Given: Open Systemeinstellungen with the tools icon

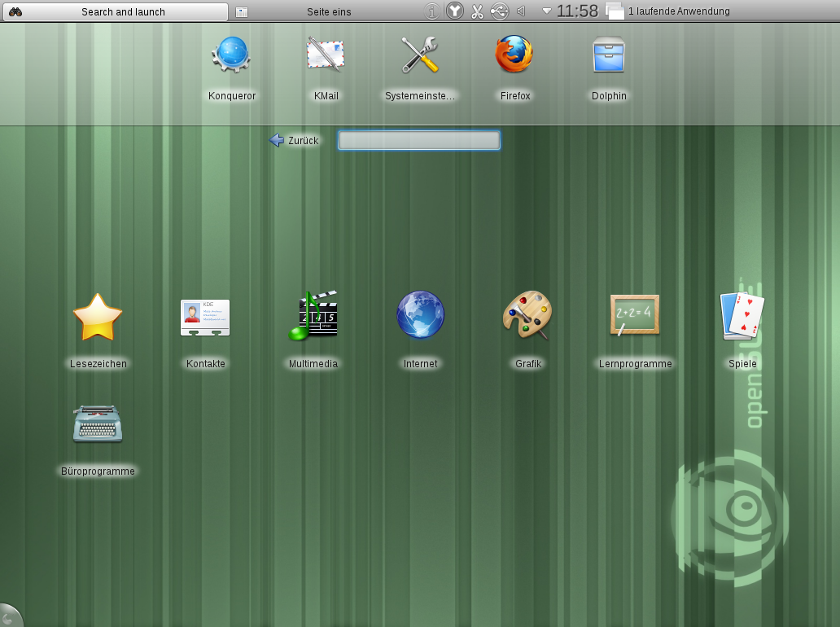Looking at the screenshot, I should [x=420, y=56].
